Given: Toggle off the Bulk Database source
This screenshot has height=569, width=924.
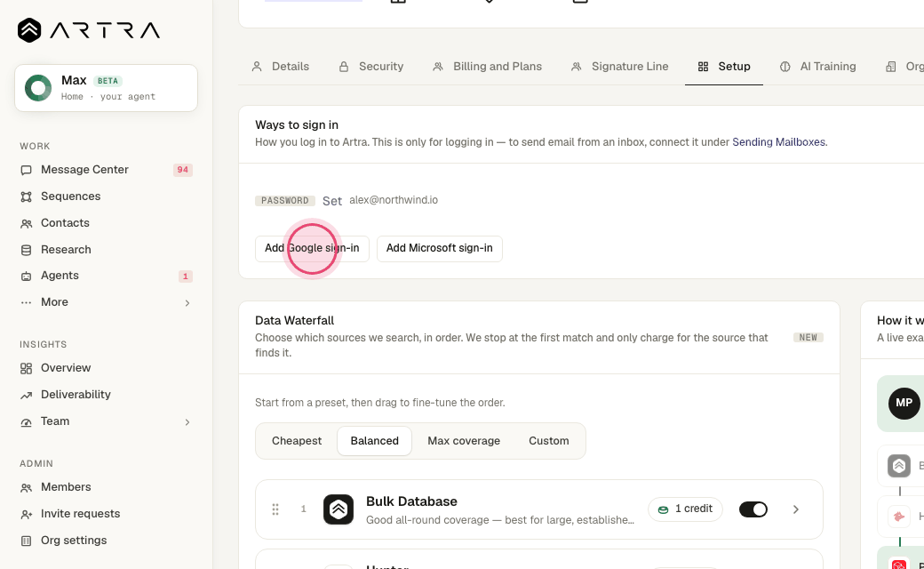Looking at the screenshot, I should (753, 509).
